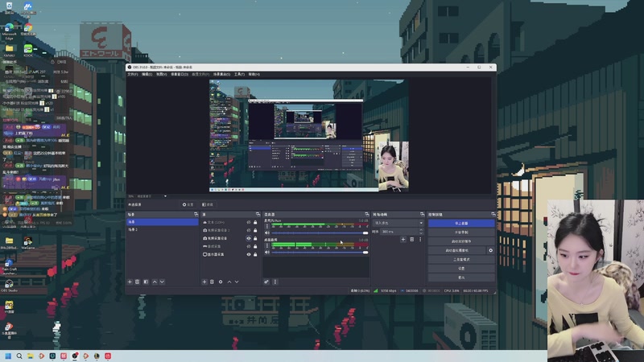
Task: Open the Help menu in OBS
Action: tap(254, 74)
